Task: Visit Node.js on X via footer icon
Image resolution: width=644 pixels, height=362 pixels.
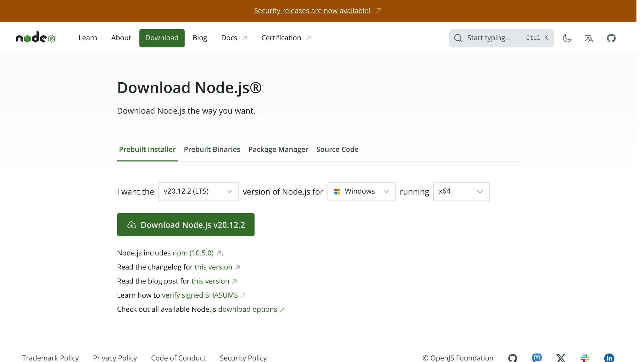Action: (x=560, y=358)
